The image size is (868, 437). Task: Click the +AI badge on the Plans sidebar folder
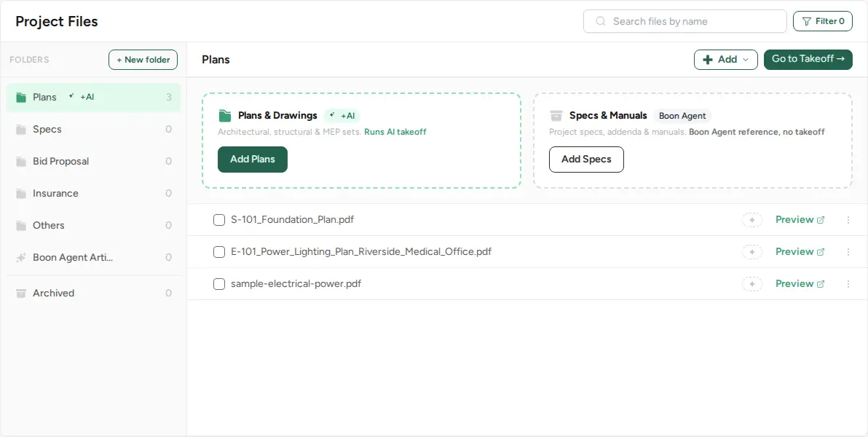pyautogui.click(x=82, y=97)
